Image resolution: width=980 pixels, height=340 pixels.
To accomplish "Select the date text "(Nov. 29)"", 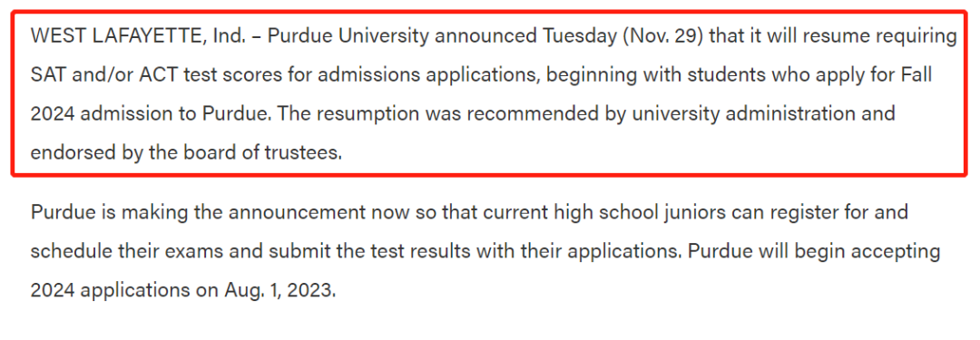I will pos(661,36).
